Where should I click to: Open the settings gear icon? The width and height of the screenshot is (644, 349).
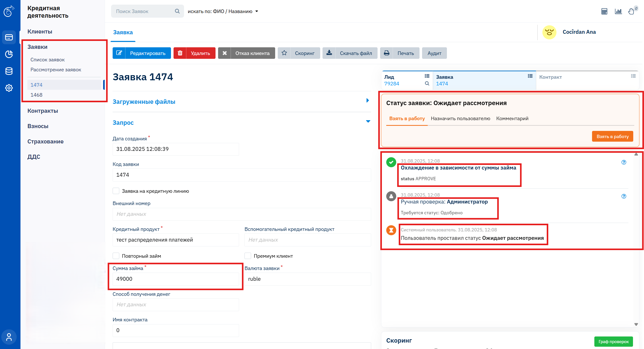pyautogui.click(x=9, y=88)
